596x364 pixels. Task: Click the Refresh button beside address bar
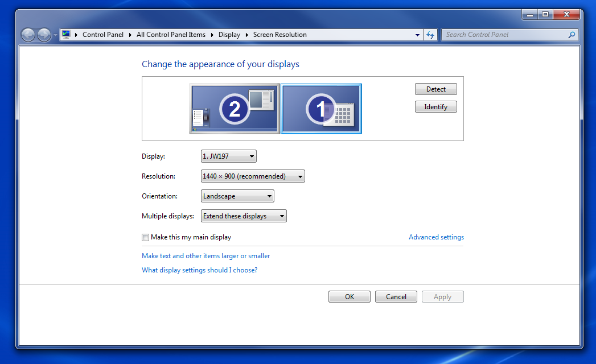[430, 35]
